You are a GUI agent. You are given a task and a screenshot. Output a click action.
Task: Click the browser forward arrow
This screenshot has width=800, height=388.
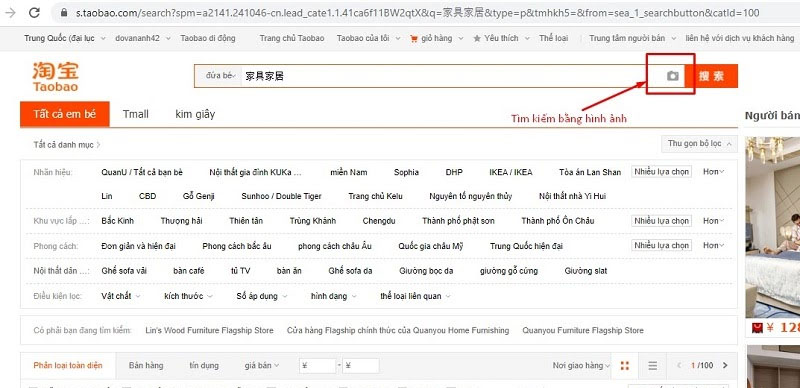pyautogui.click(x=10, y=13)
